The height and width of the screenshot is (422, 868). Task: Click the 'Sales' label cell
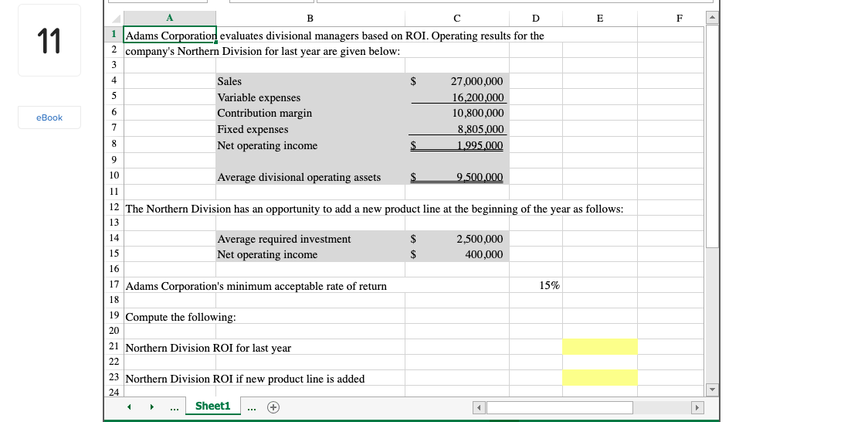click(x=310, y=81)
